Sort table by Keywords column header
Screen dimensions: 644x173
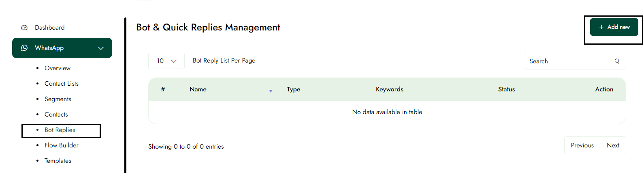pyautogui.click(x=389, y=89)
